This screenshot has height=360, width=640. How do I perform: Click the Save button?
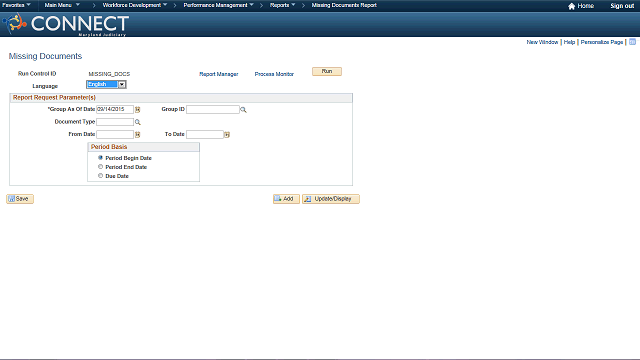(20, 199)
